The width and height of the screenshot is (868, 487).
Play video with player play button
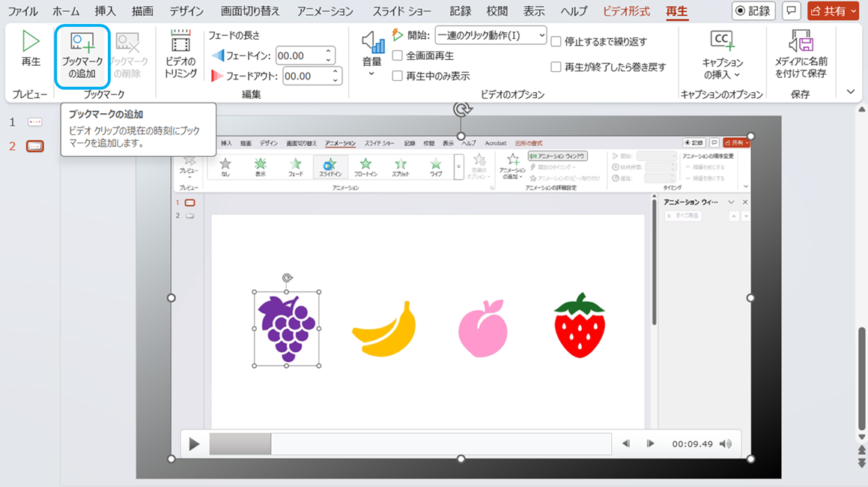click(194, 444)
